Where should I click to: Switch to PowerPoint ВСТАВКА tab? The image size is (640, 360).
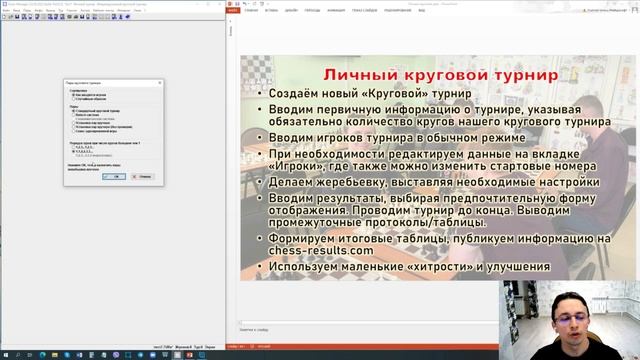pyautogui.click(x=271, y=10)
